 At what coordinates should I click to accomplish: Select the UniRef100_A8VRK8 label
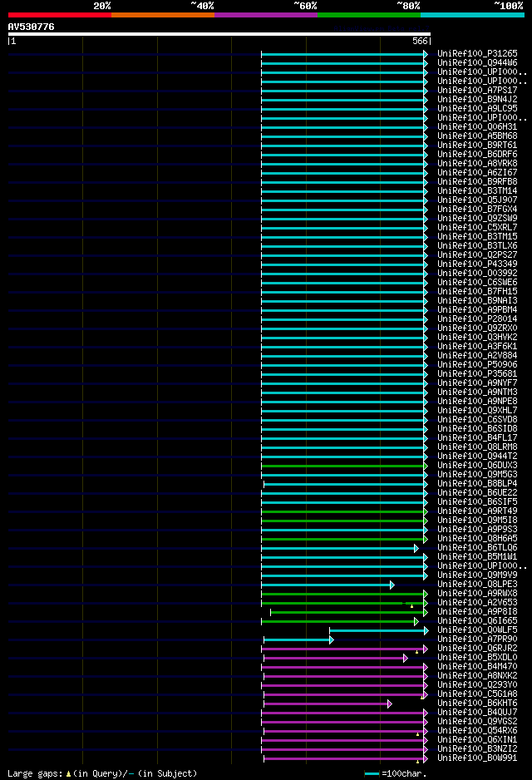(x=477, y=163)
